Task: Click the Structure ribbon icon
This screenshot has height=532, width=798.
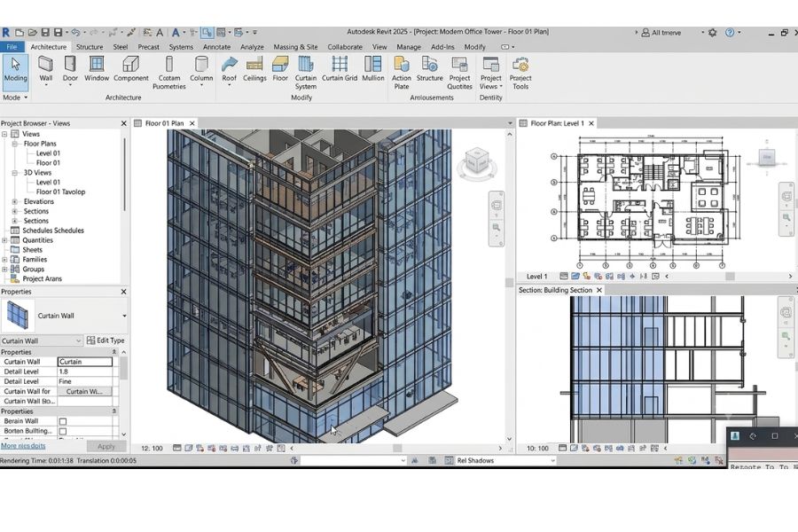Action: point(429,69)
